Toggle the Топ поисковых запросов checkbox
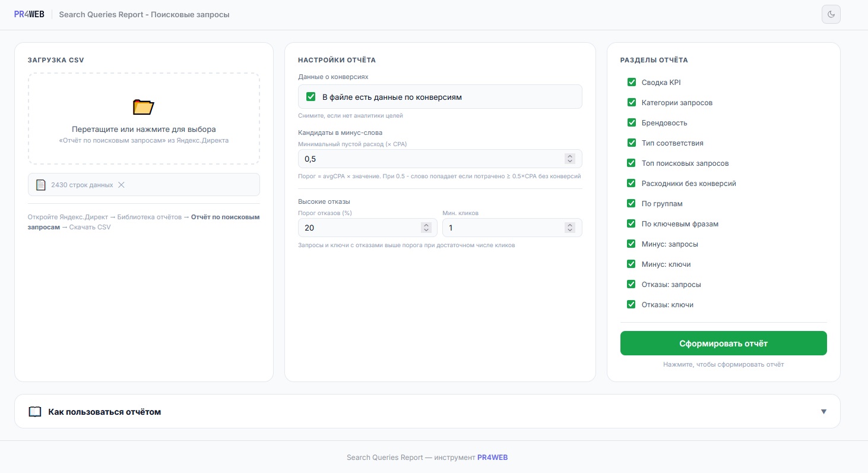Viewport: 868px width, 473px height. 632,163
